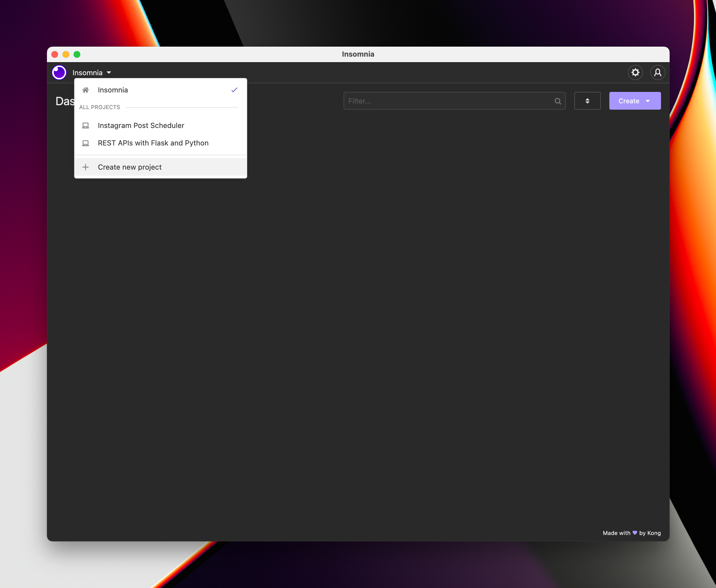
Task: Open the sort order dropdown button
Action: coord(587,101)
